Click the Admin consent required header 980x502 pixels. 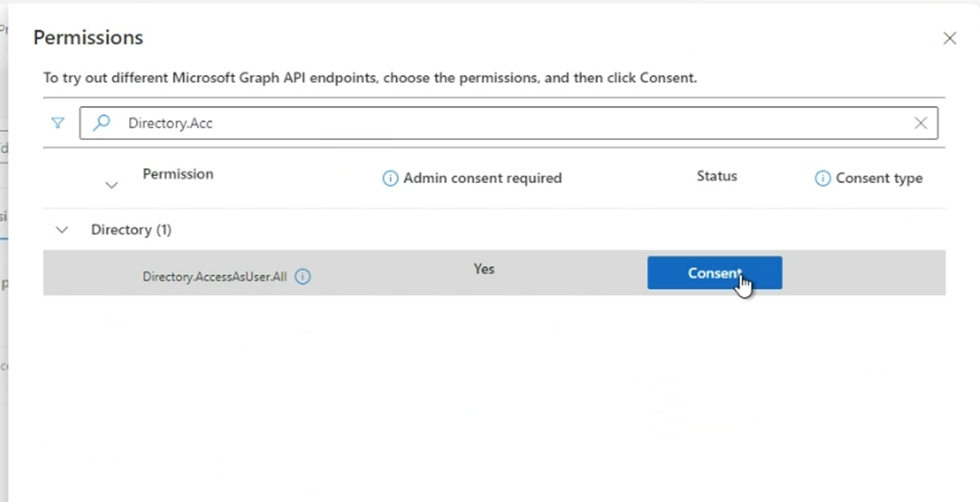(x=482, y=178)
